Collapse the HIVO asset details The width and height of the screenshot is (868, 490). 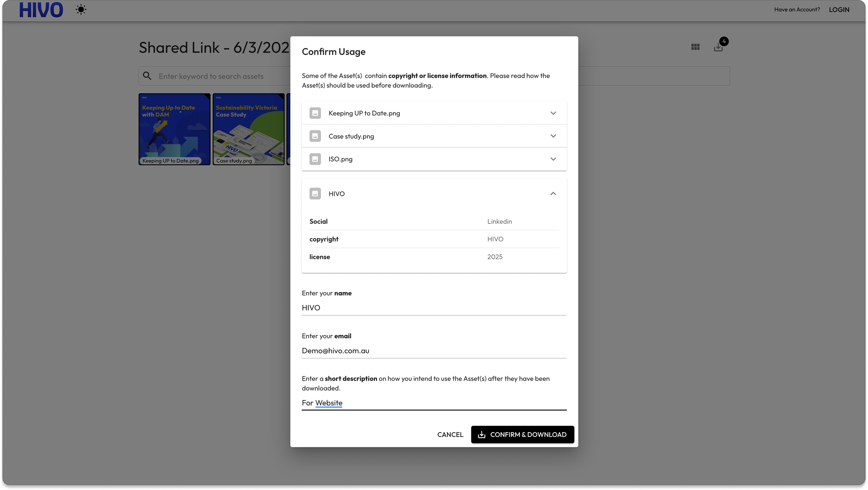tap(553, 194)
